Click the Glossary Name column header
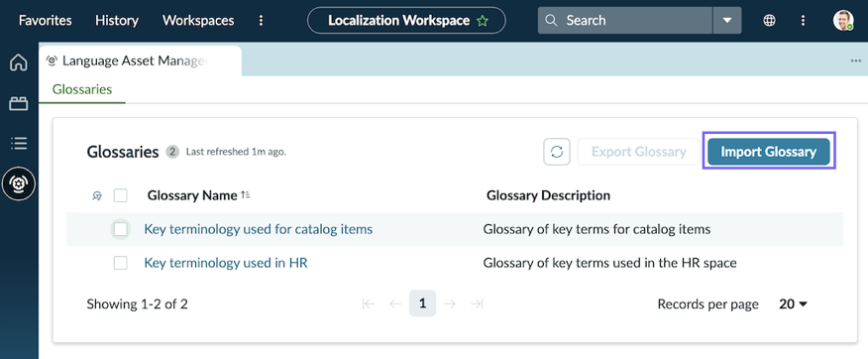868x359 pixels. [x=192, y=195]
